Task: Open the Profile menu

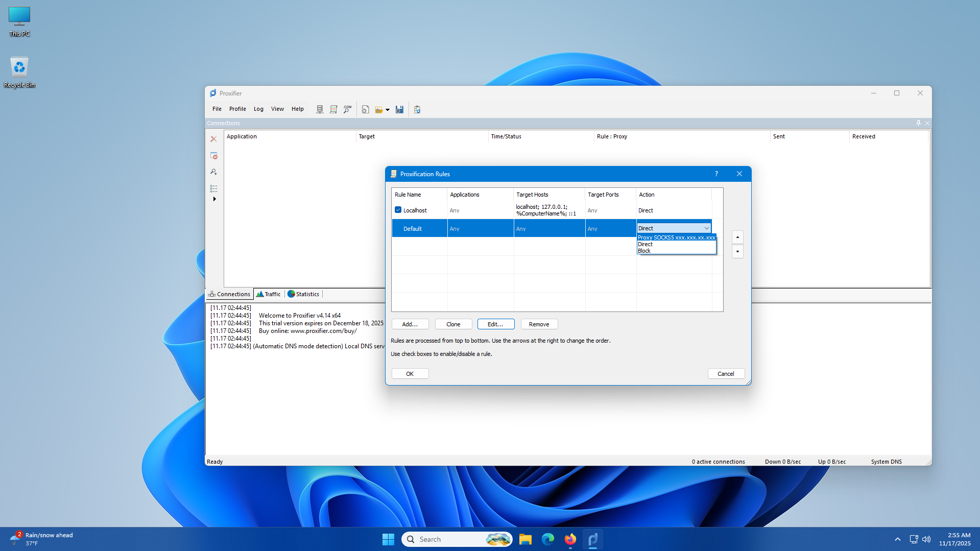Action: [237, 109]
